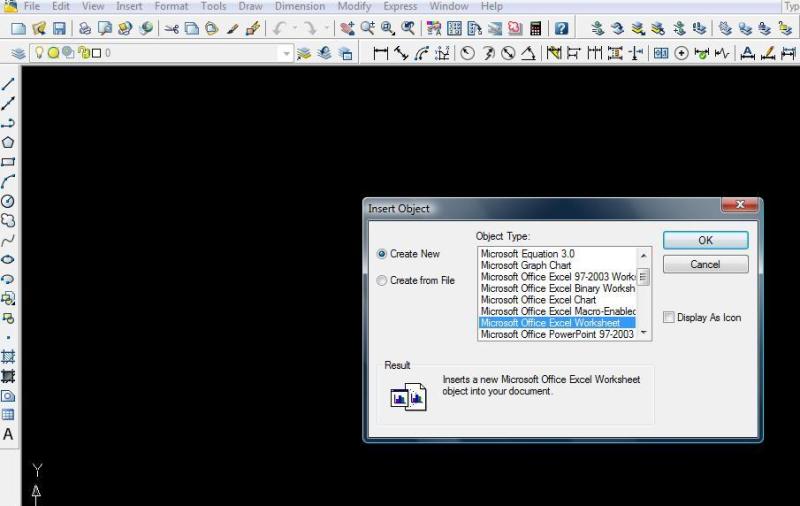Select the Hatch tool
The image size is (800, 506).
coord(8,357)
